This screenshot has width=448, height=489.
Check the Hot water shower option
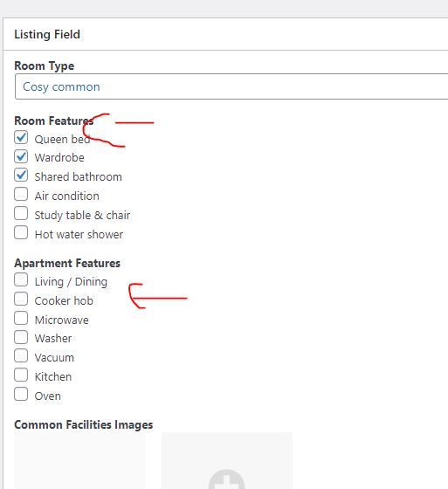coord(21,232)
